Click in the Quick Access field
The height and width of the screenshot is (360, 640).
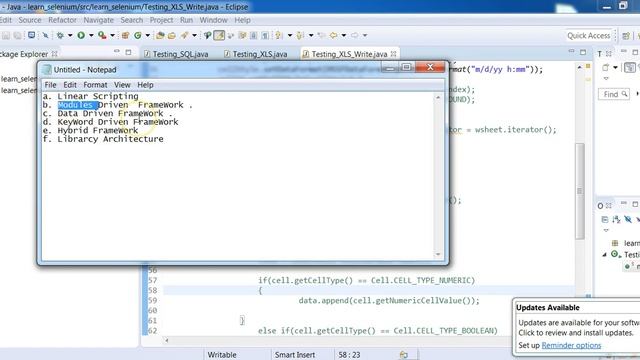pyautogui.click(x=588, y=36)
